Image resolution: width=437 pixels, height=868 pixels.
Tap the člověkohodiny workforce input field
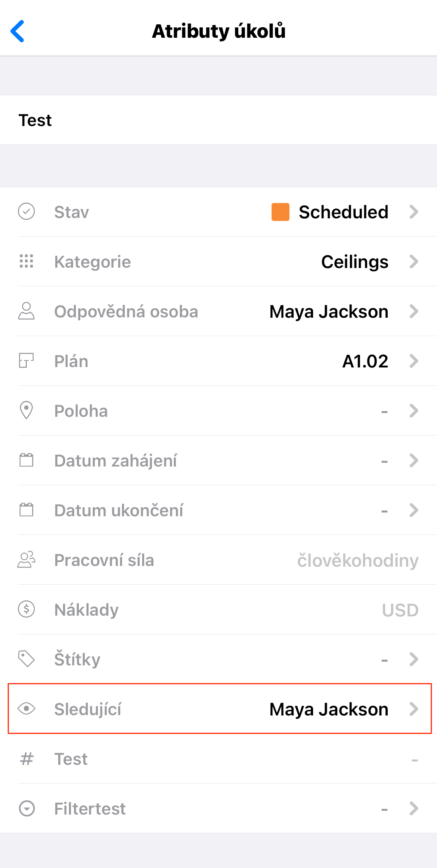[x=358, y=560]
